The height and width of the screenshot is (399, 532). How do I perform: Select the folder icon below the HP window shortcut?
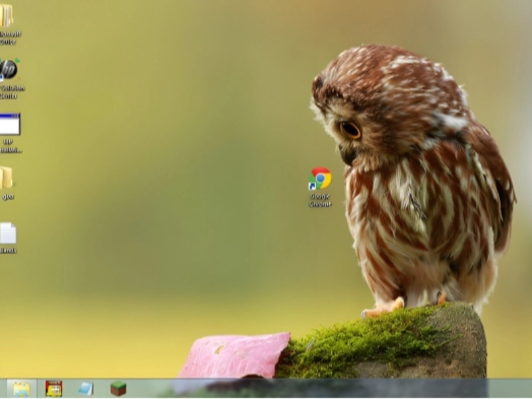pyautogui.click(x=6, y=178)
